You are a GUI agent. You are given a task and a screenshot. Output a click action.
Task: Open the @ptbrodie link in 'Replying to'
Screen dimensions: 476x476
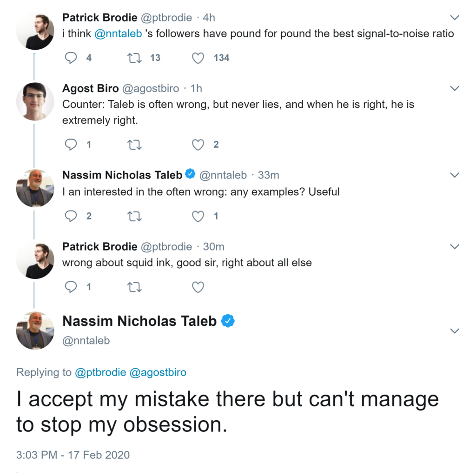click(x=100, y=372)
